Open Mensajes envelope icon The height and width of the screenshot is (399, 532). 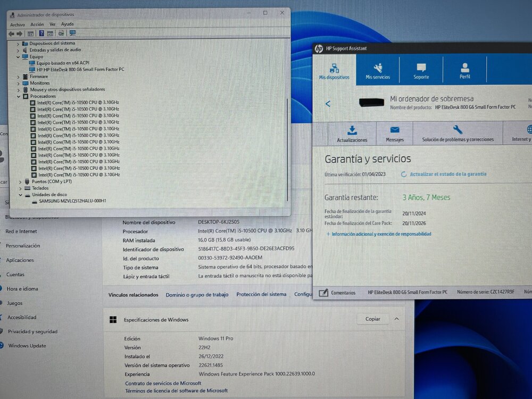(x=395, y=130)
